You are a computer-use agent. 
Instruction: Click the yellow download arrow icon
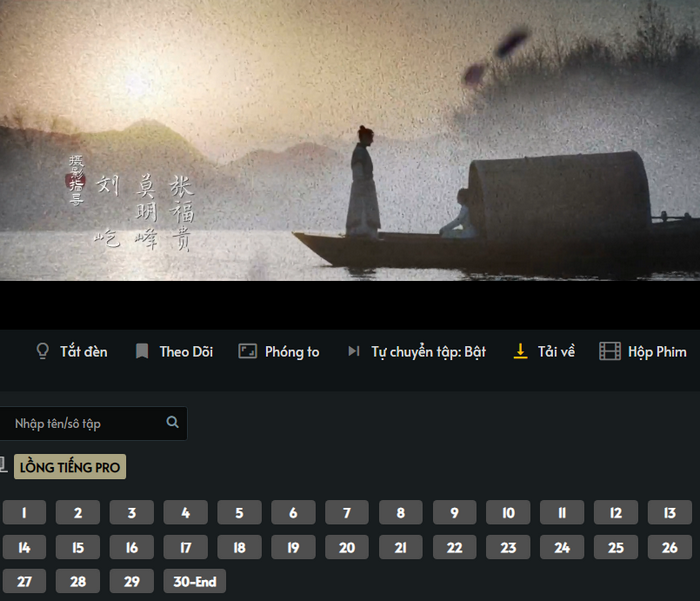(520, 351)
